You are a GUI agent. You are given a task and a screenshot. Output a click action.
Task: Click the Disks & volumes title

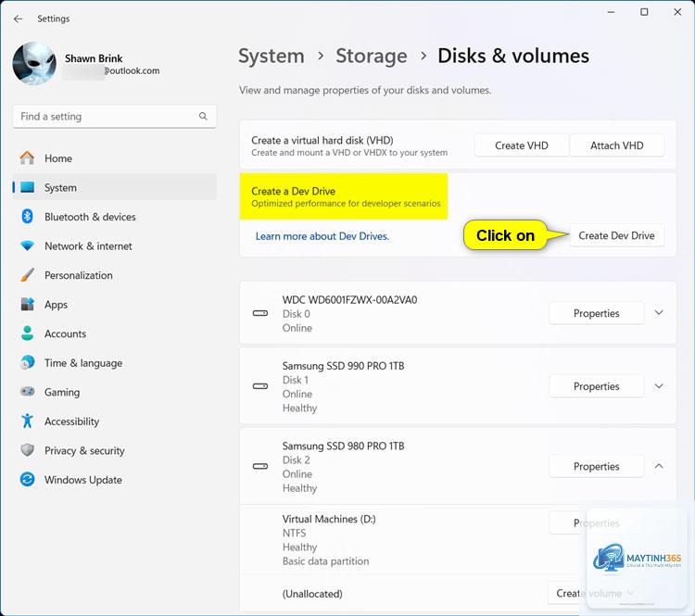513,56
